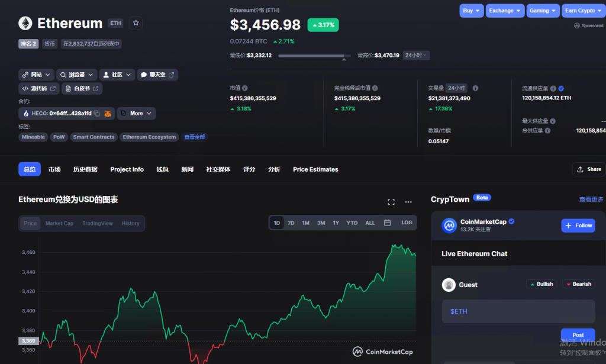Select the ALL time range

point(370,223)
